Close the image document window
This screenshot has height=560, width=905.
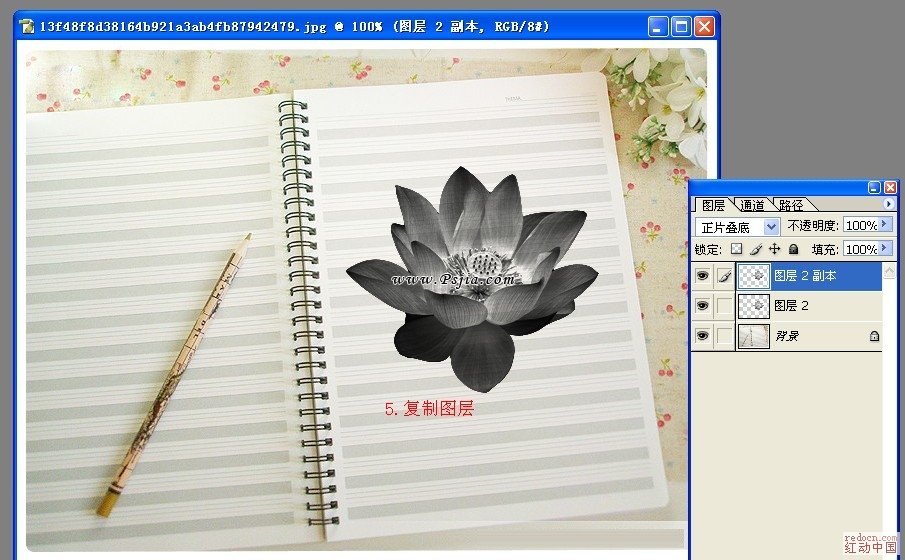705,27
